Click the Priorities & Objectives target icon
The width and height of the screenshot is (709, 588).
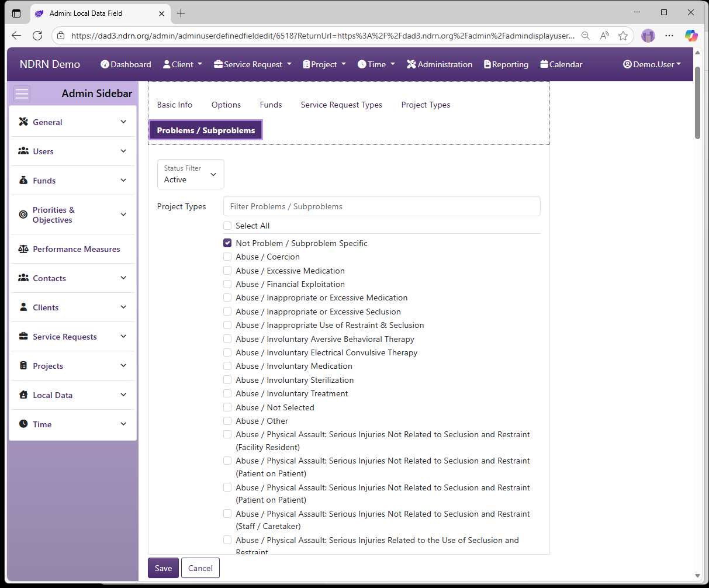pos(23,215)
